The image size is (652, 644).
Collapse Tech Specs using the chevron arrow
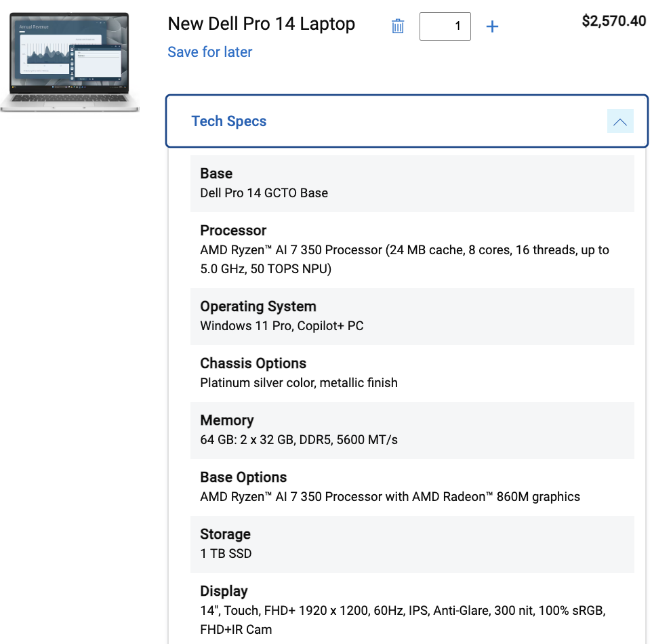619,121
